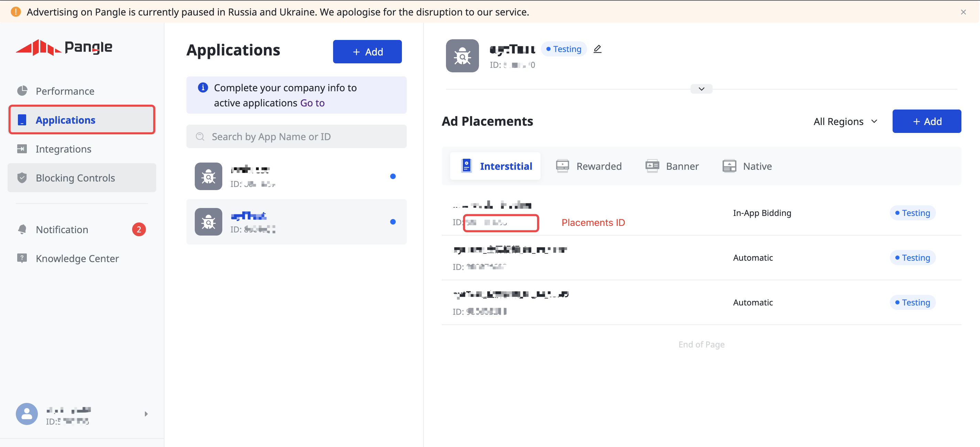Select the Performance sidebar icon
This screenshot has width=980, height=447.
(x=22, y=91)
